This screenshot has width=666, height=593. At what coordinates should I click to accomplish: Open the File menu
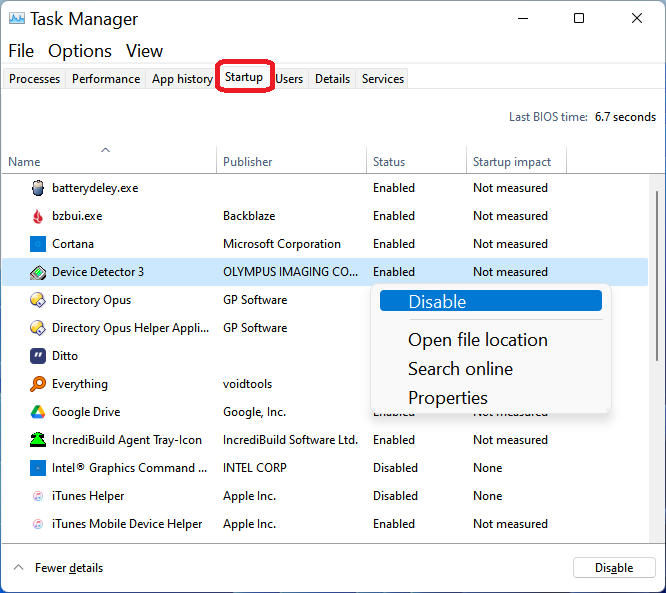[x=21, y=51]
